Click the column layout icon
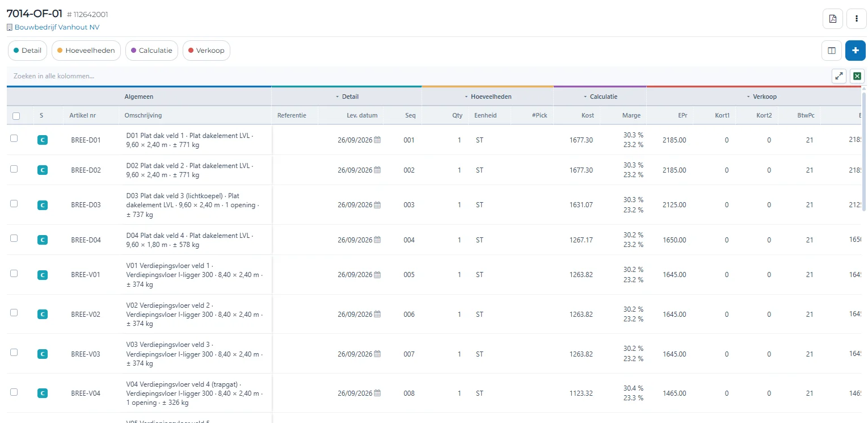 pos(832,51)
